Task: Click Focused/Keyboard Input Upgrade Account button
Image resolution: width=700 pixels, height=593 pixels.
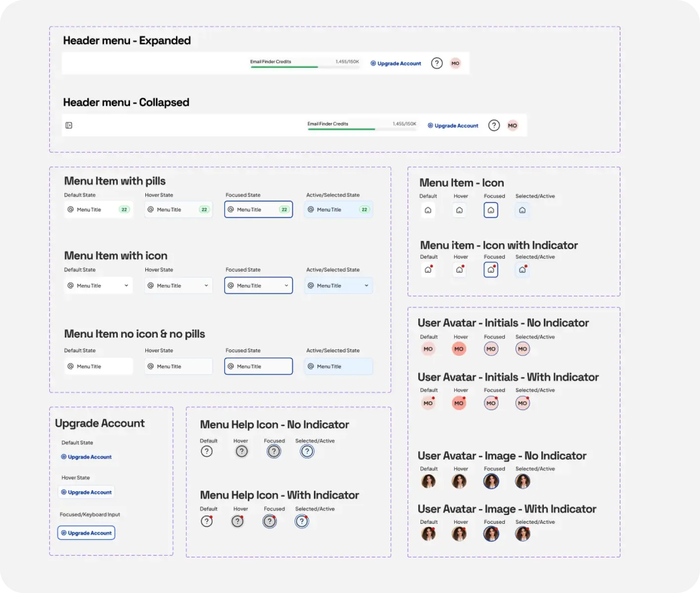Action: click(87, 533)
